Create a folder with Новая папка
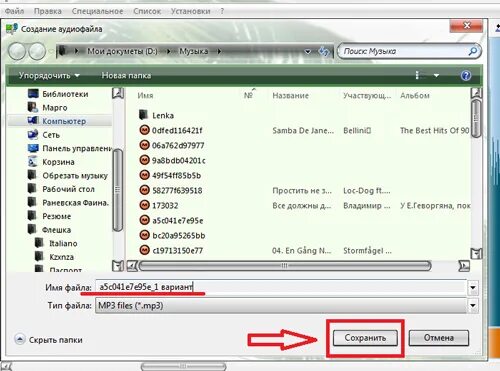Viewport: 500px width, 371px height. coord(126,76)
